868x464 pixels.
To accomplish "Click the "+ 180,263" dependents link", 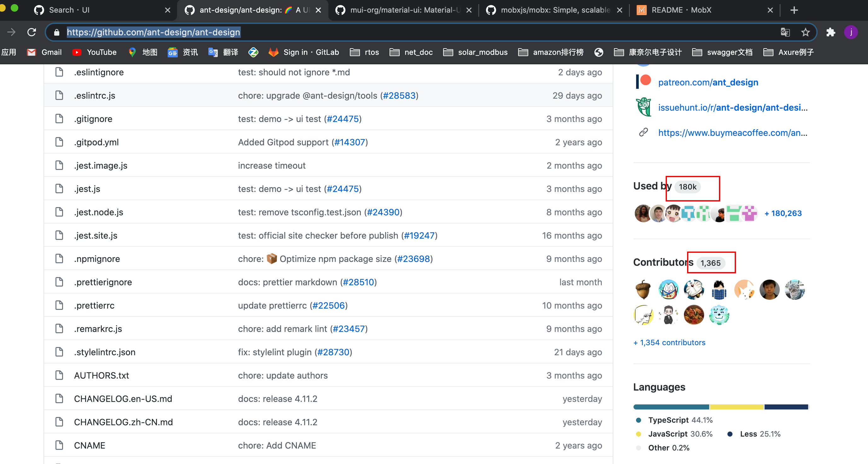I will (x=783, y=213).
